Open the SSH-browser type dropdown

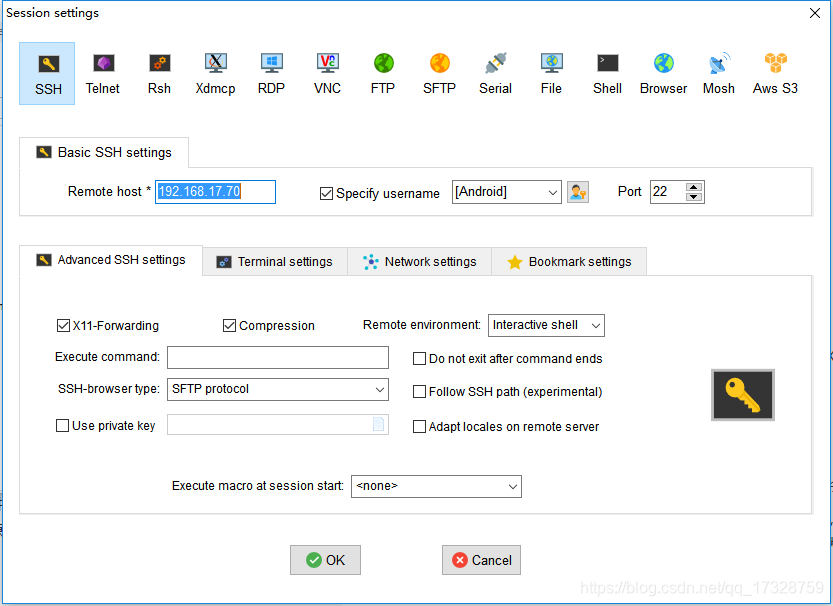point(380,389)
